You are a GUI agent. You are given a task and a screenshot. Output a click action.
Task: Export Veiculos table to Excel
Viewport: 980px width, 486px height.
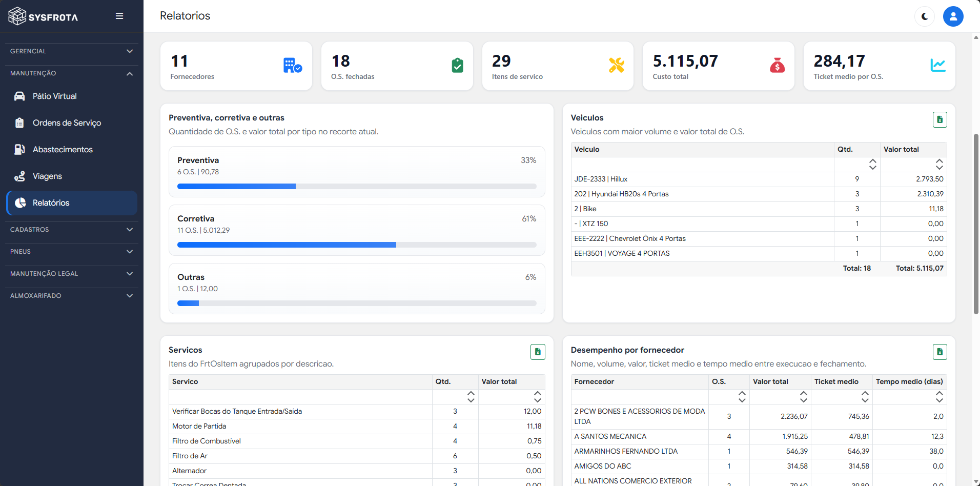(940, 119)
